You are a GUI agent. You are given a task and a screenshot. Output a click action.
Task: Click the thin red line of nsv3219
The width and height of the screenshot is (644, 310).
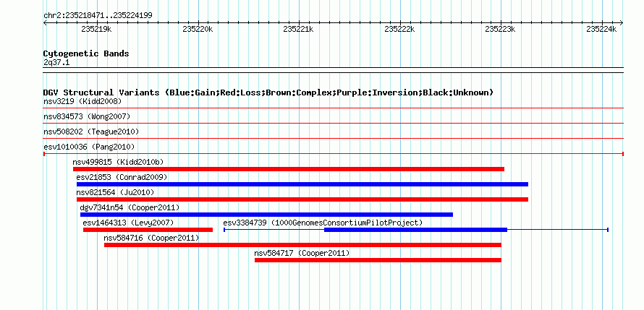(x=334, y=108)
